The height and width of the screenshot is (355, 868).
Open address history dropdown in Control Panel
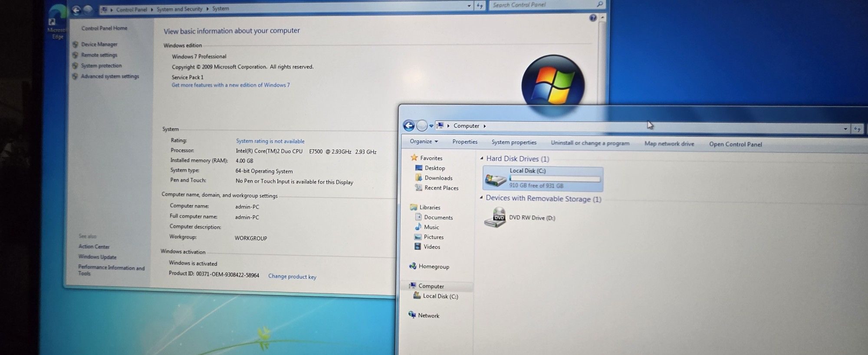[x=469, y=6]
